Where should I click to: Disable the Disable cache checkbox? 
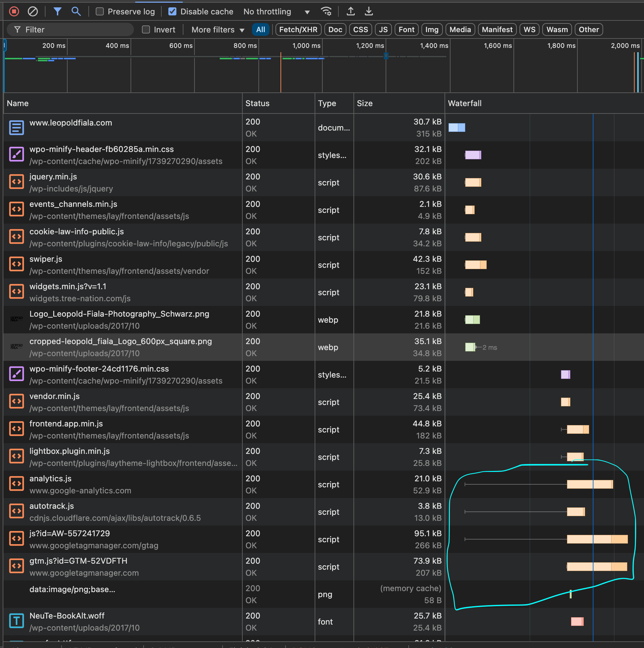tap(172, 11)
